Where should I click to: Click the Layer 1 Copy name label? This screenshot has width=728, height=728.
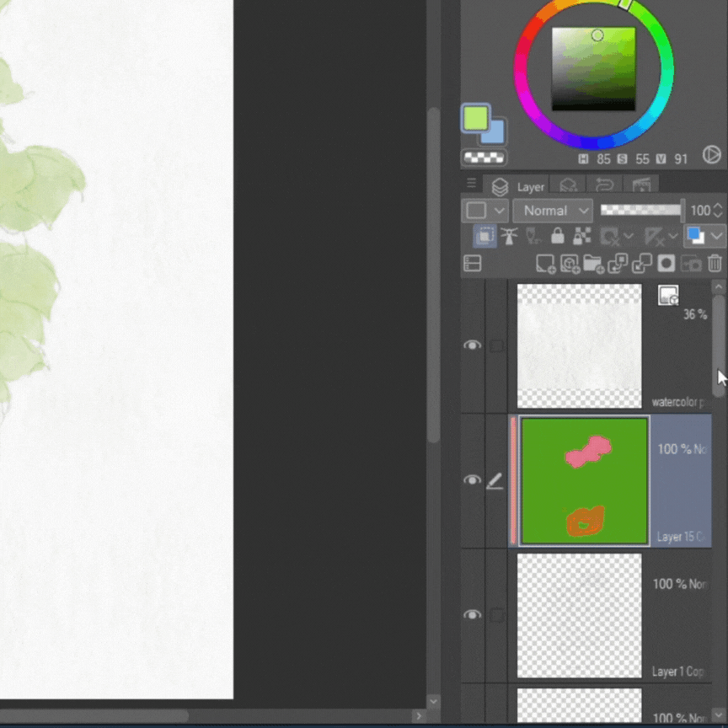(x=678, y=672)
